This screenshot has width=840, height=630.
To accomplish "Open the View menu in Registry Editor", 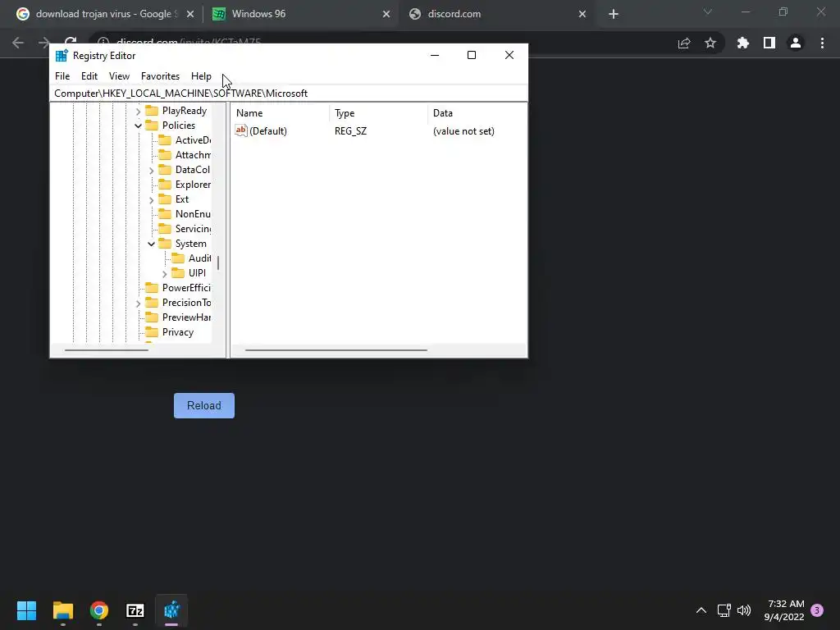I will (119, 76).
